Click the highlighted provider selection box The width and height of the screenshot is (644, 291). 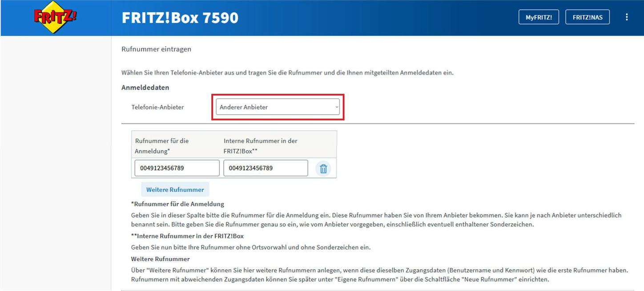pos(278,107)
